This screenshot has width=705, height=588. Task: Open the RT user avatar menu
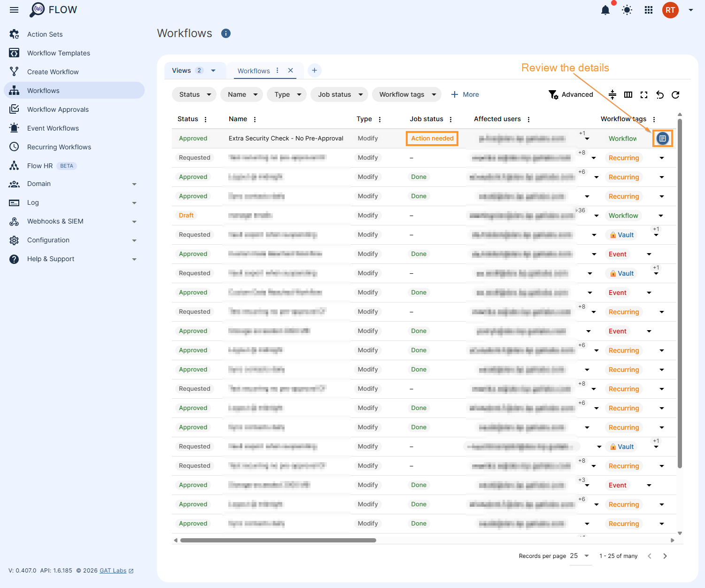point(670,9)
